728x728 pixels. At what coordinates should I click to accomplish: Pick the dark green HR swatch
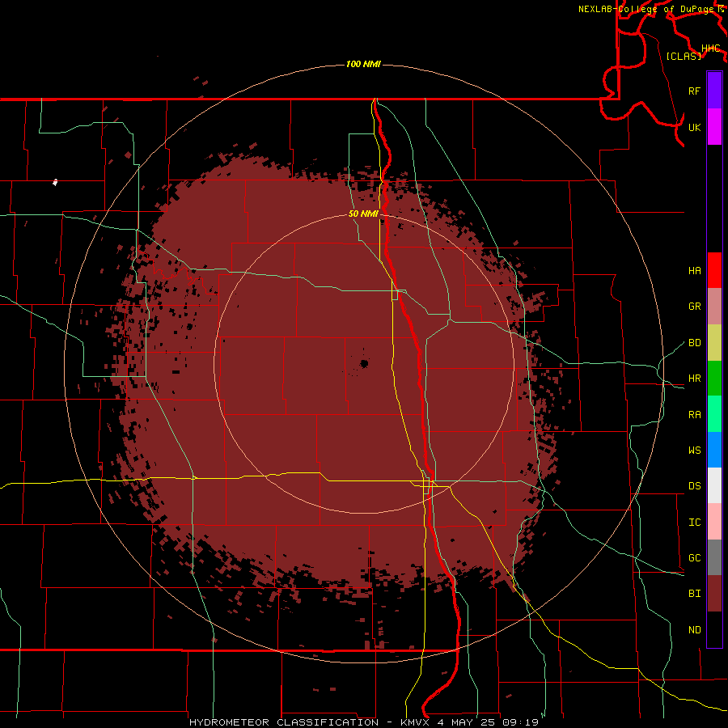714,379
